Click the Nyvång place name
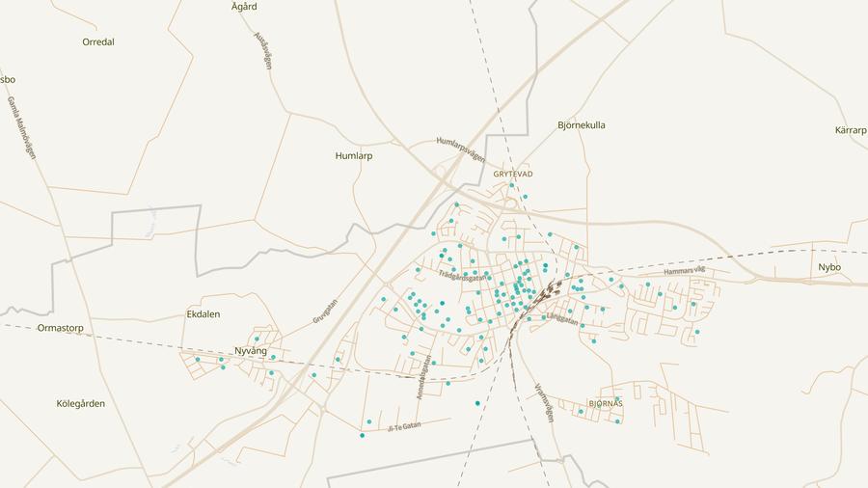868x488 pixels. (x=251, y=351)
